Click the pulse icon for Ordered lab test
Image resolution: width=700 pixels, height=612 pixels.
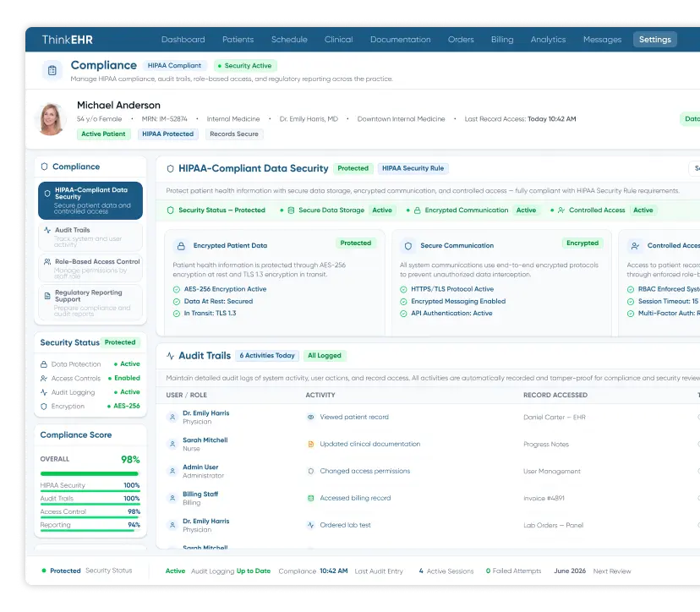[x=311, y=525]
